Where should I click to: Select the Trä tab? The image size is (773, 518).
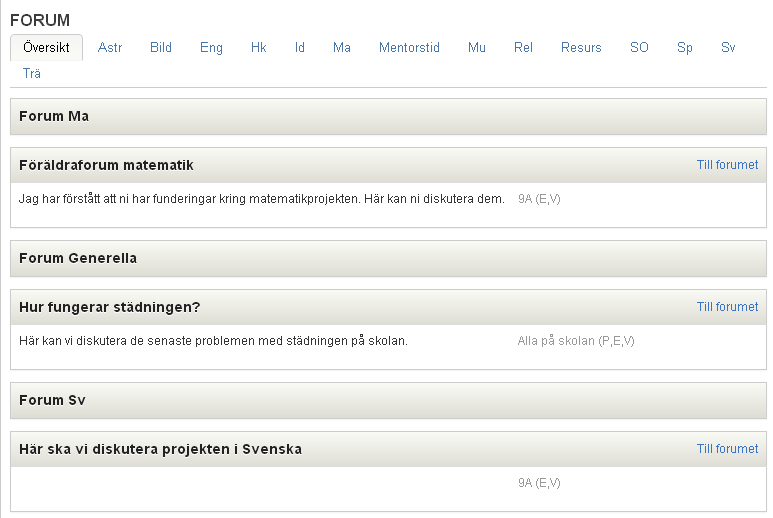pos(32,73)
